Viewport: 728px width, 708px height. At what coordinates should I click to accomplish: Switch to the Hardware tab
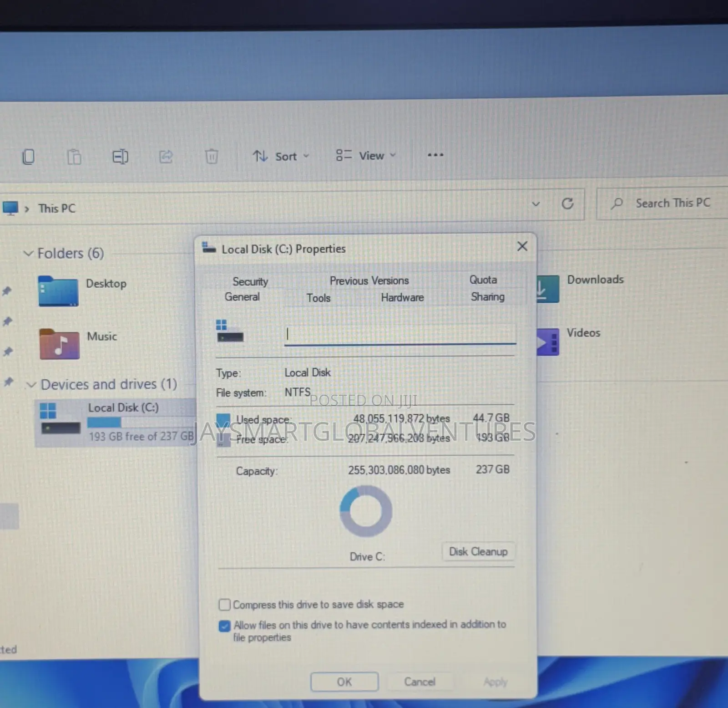click(x=402, y=297)
